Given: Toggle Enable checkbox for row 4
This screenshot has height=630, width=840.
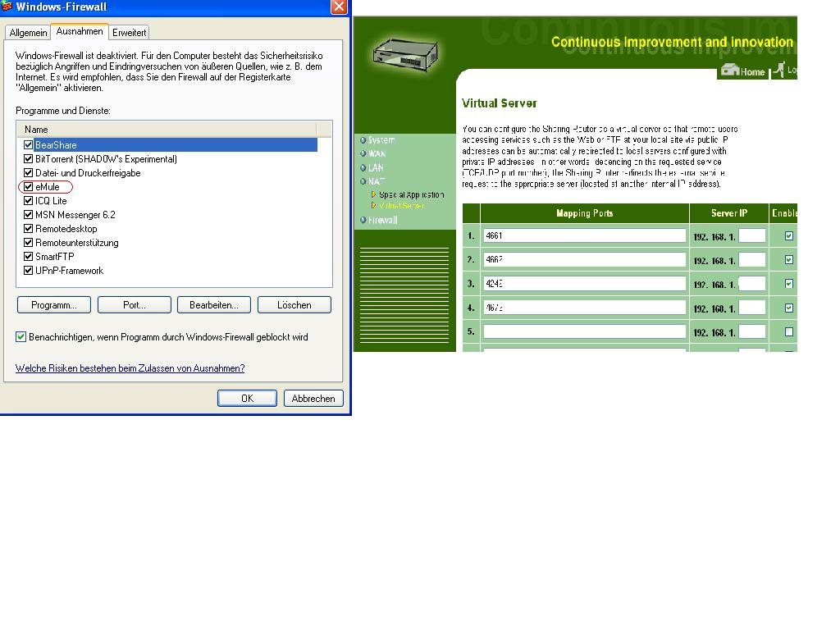Looking at the screenshot, I should pos(788,308).
